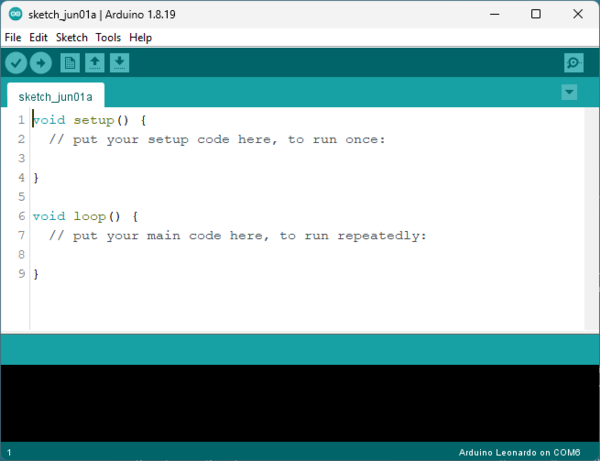The width and height of the screenshot is (600, 461).
Task: Open the Sketch menu
Action: click(72, 37)
